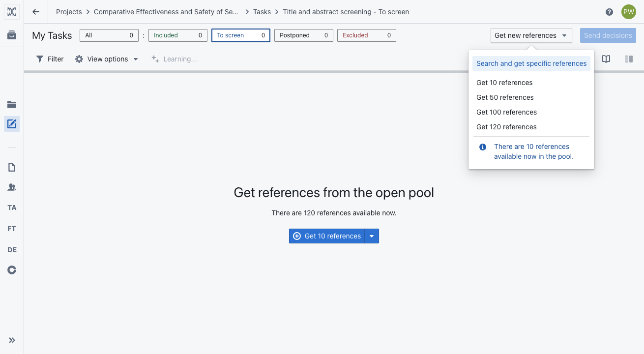Switch to book reading view
The height and width of the screenshot is (354, 644).
point(606,59)
